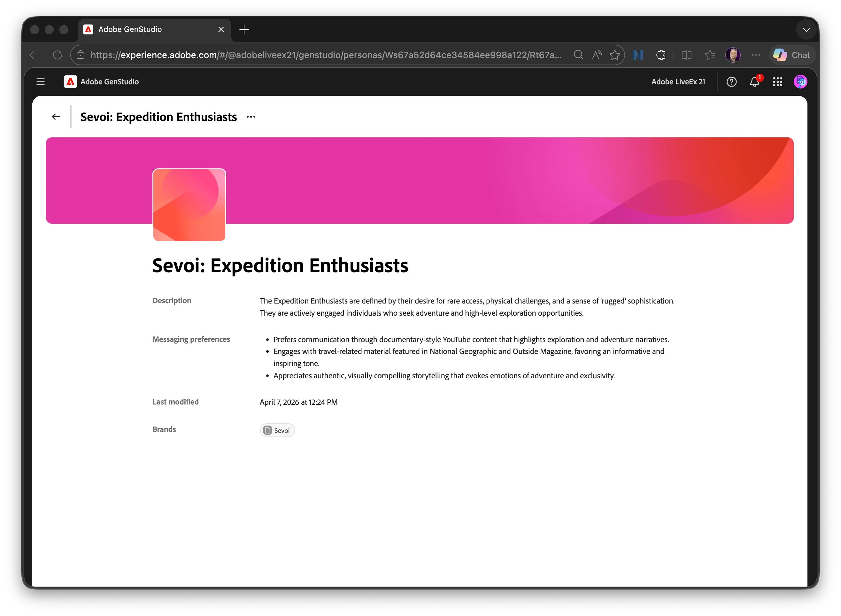The image size is (841, 616).
Task: Click the 'Messaging preferences' label
Action: (191, 339)
